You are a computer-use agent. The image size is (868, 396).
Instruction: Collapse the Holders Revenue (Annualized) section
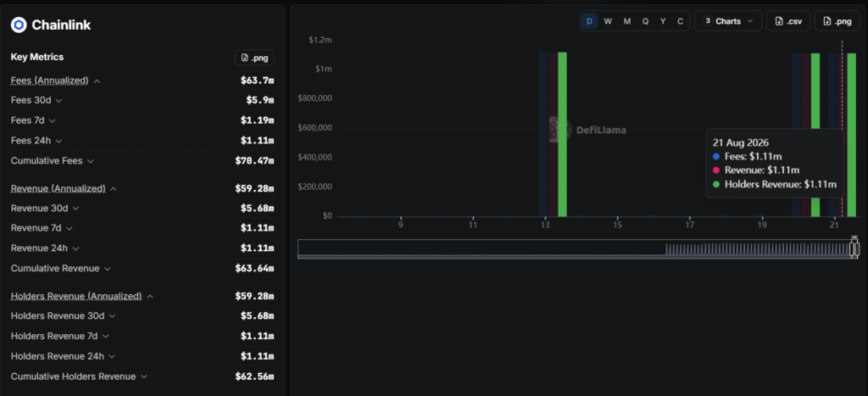click(150, 296)
